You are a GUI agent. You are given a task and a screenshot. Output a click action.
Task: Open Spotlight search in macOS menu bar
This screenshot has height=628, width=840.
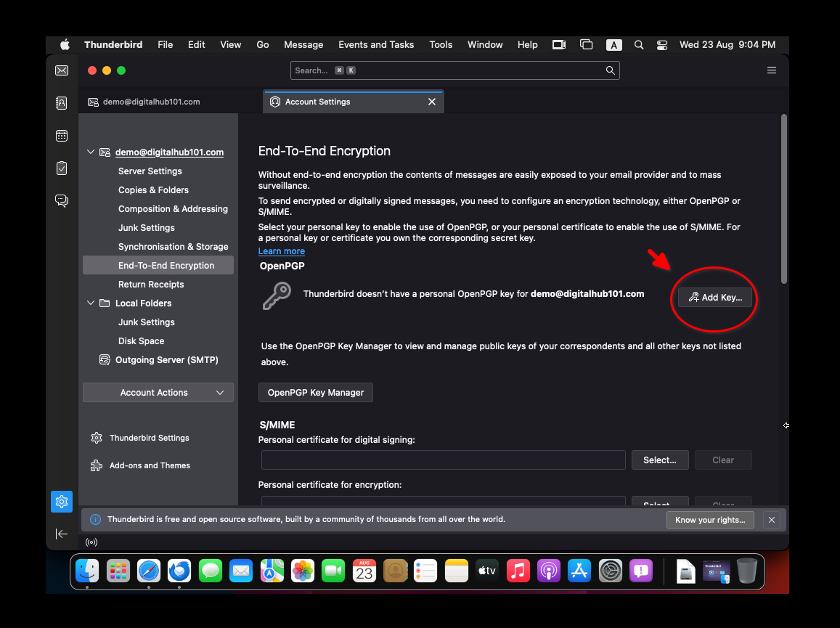[639, 45]
